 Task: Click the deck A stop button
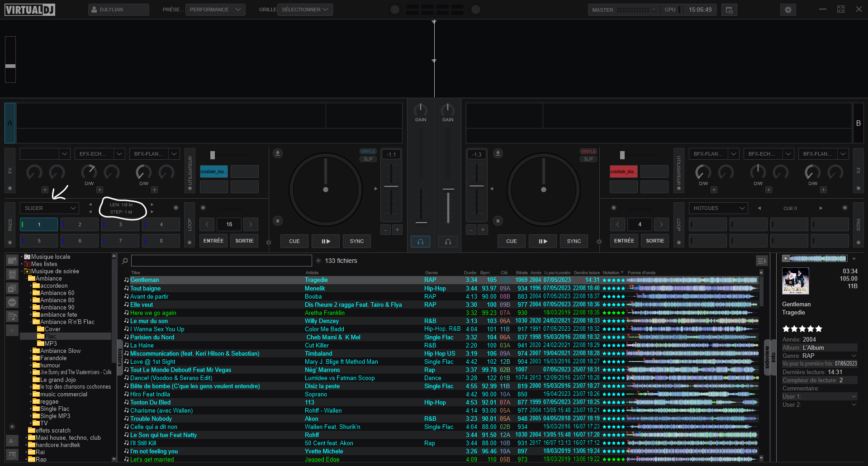click(278, 221)
